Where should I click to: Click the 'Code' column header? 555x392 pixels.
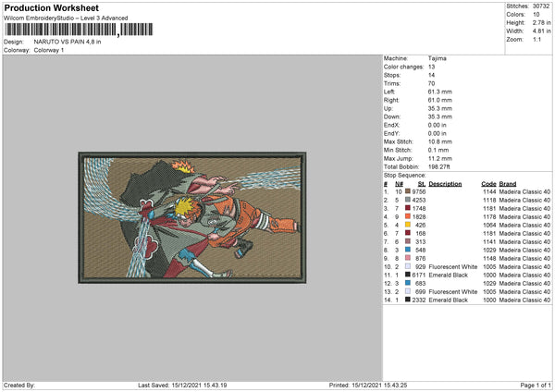point(488,184)
